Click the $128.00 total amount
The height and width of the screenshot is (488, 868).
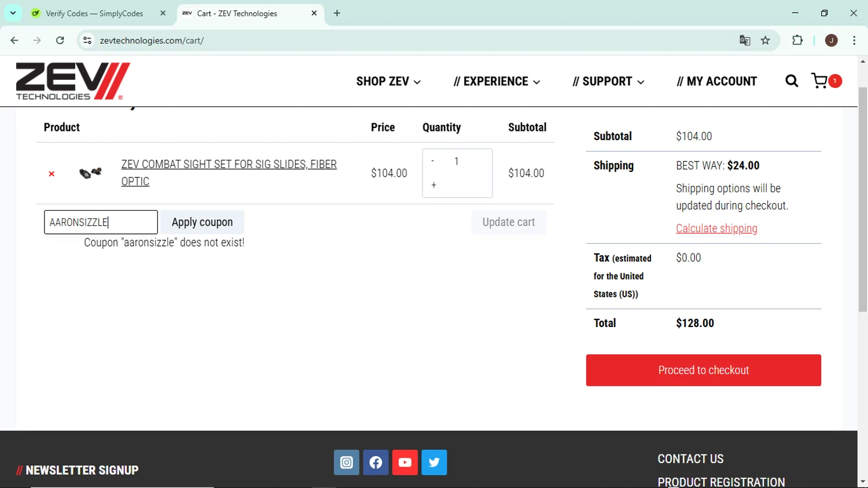pyautogui.click(x=695, y=324)
